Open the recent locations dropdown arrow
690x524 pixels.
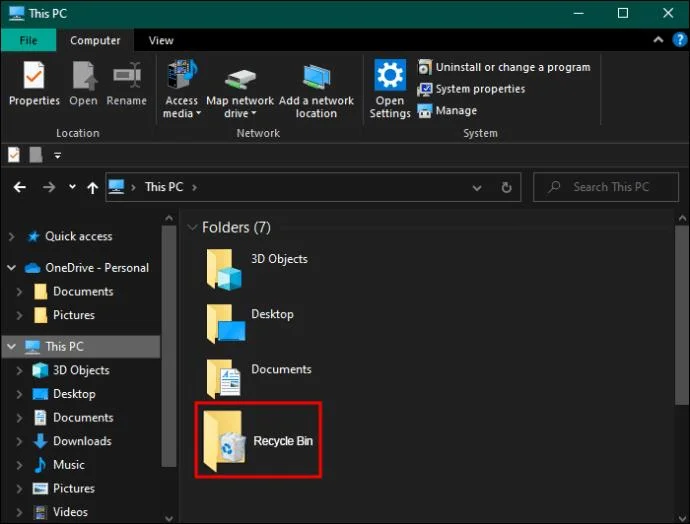tap(72, 187)
